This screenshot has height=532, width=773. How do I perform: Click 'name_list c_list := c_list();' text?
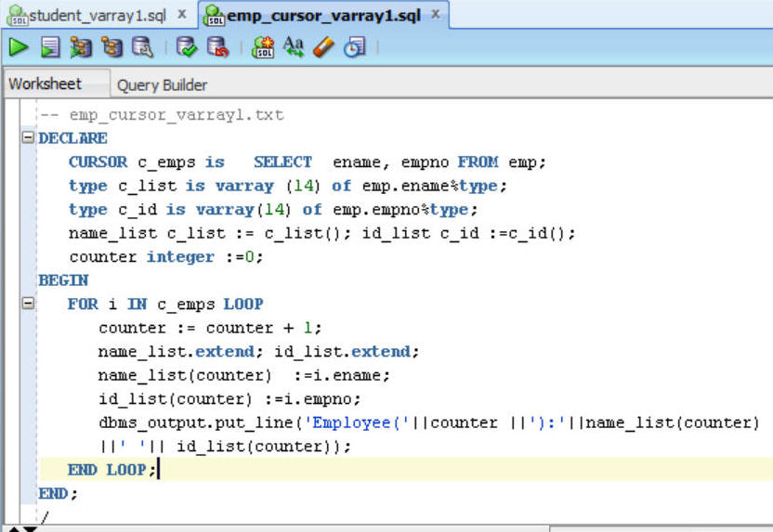[210, 233]
